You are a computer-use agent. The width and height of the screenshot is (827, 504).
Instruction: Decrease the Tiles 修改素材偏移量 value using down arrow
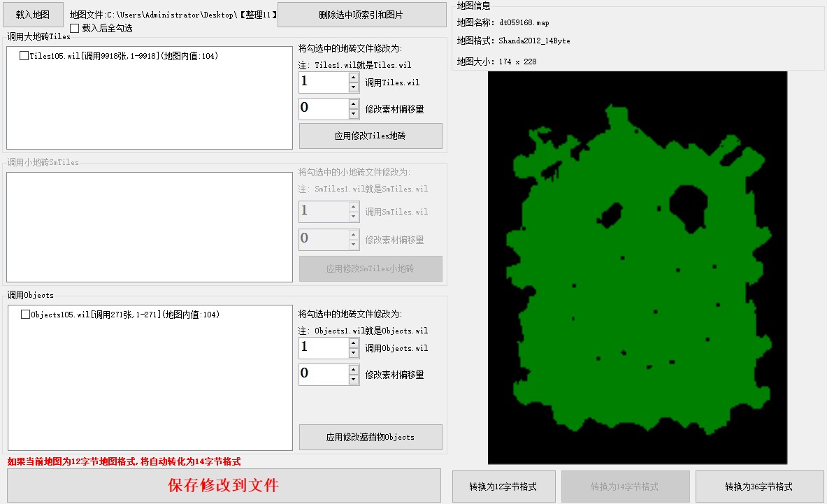point(354,114)
